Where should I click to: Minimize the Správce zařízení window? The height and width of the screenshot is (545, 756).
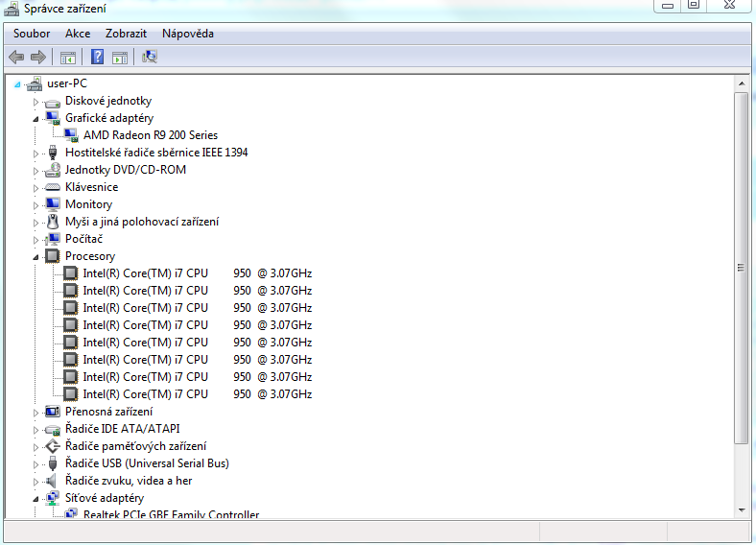668,6
